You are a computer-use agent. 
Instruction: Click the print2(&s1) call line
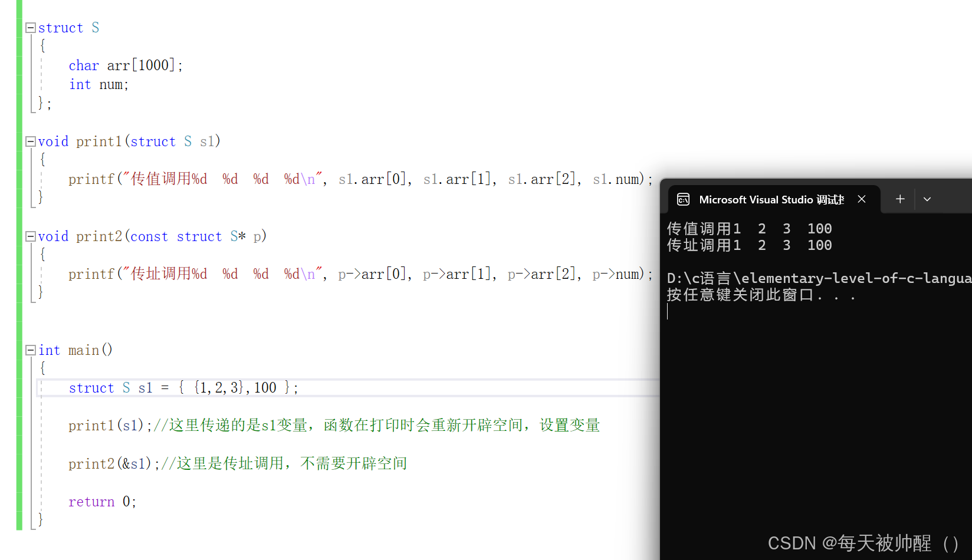[x=109, y=464]
